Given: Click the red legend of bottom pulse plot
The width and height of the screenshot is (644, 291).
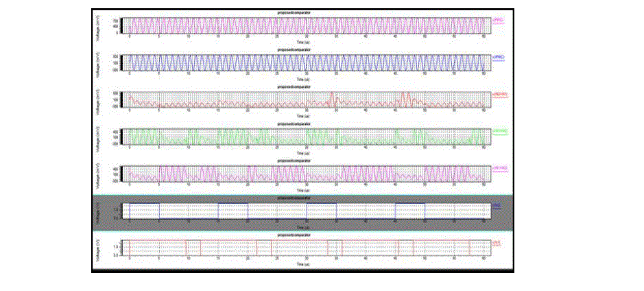Looking at the screenshot, I should 498,243.
